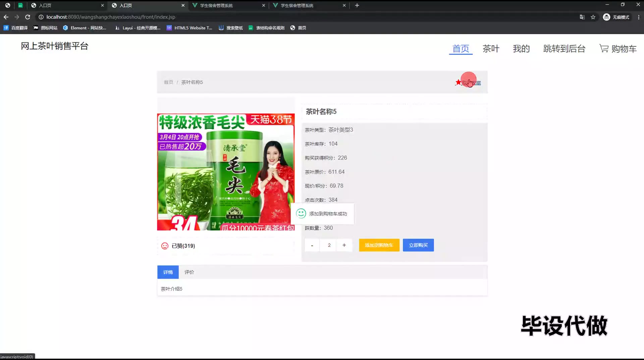Viewport: 644px width, 360px height.
Task: Switch to first 入口页 browser tab
Action: point(67,5)
